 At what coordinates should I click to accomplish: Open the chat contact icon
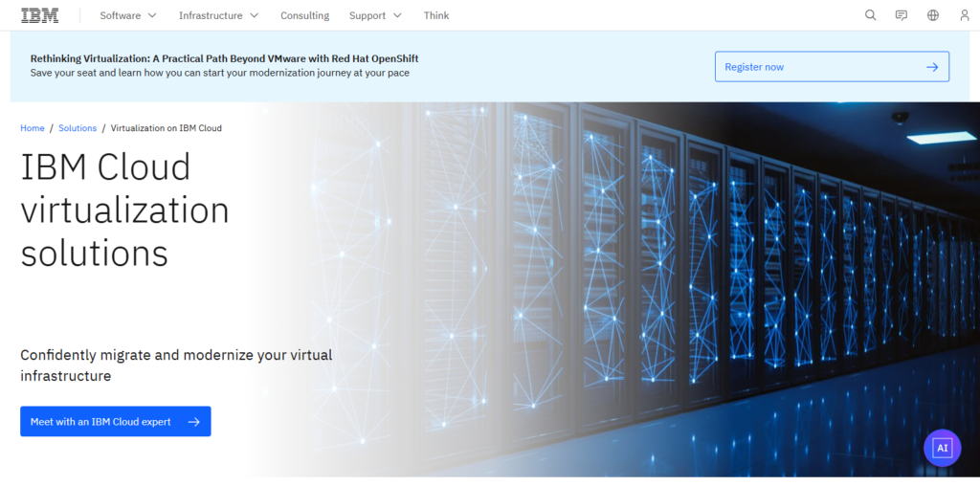pyautogui.click(x=902, y=15)
